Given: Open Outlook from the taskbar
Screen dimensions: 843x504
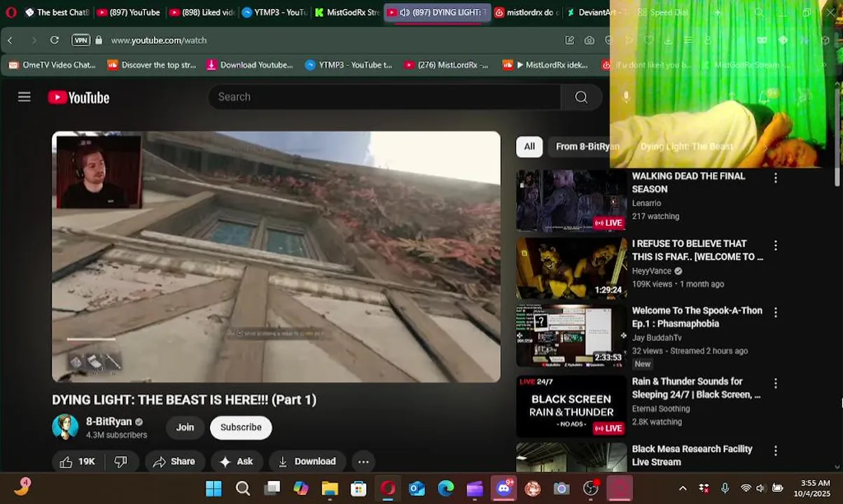Looking at the screenshot, I should tap(417, 488).
